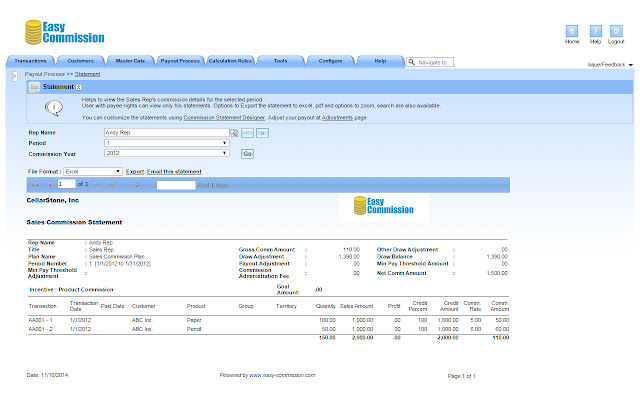This screenshot has width=640, height=400.
Task: Jump to last page of report
Action: pos(110,184)
